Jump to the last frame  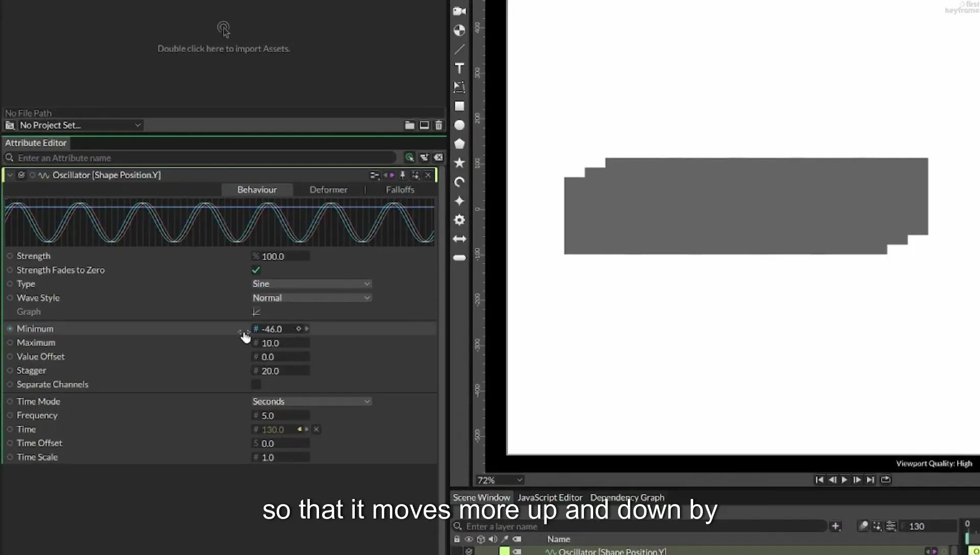click(870, 480)
